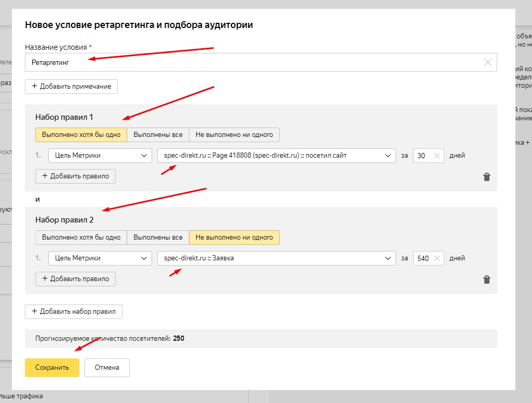This screenshot has width=532, height=403.
Task: Clear the condition name field X icon
Action: pos(487,62)
